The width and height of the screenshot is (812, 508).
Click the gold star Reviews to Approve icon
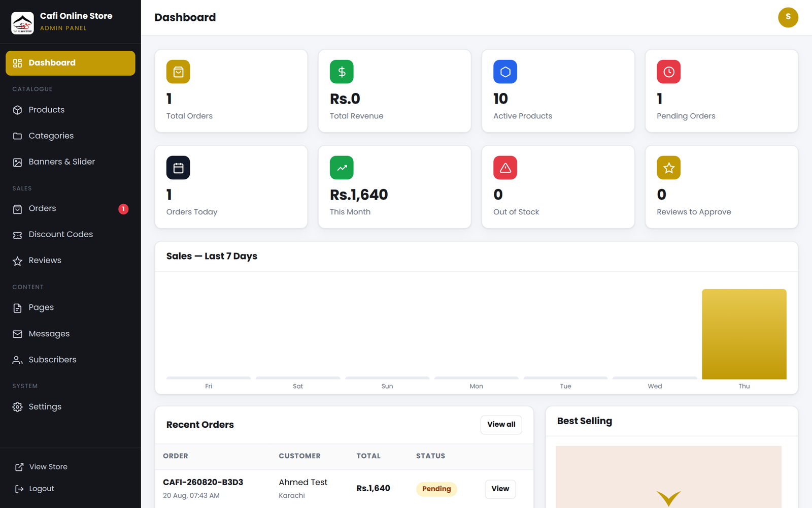668,168
